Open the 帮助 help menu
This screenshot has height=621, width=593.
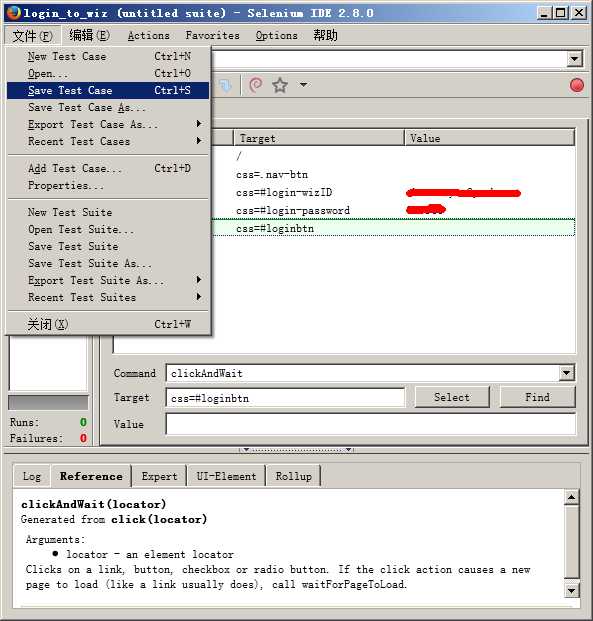coord(325,36)
